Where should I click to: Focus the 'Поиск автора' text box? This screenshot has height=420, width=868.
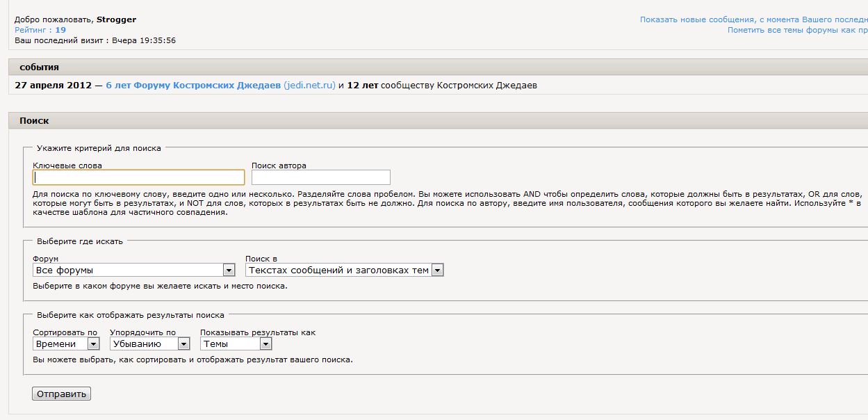320,177
